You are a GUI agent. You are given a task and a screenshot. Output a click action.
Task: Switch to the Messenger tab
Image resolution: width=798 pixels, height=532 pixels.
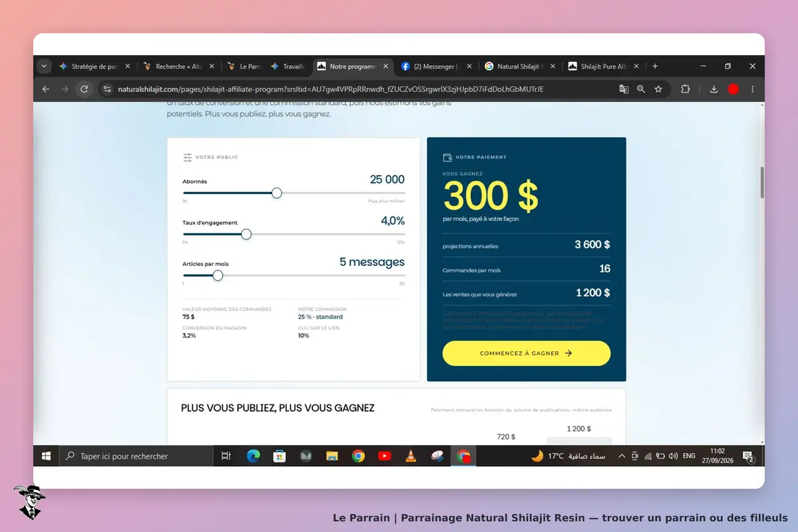pos(437,66)
